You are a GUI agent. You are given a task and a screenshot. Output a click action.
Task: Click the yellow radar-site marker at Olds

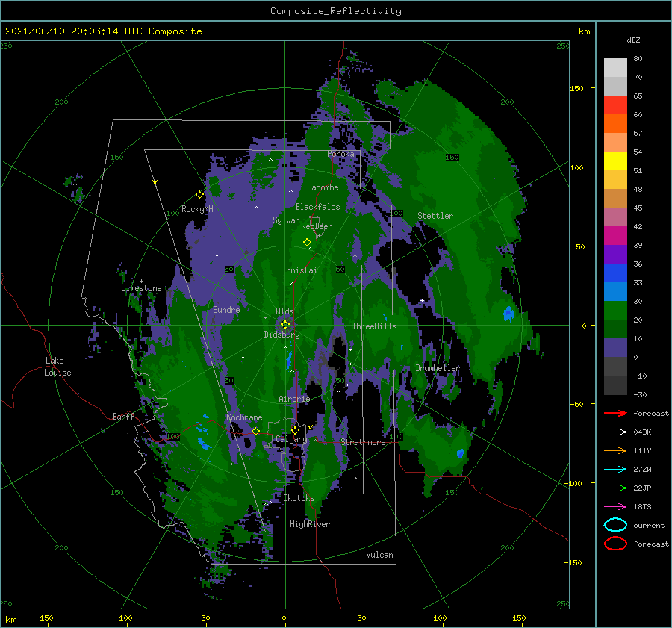click(285, 325)
